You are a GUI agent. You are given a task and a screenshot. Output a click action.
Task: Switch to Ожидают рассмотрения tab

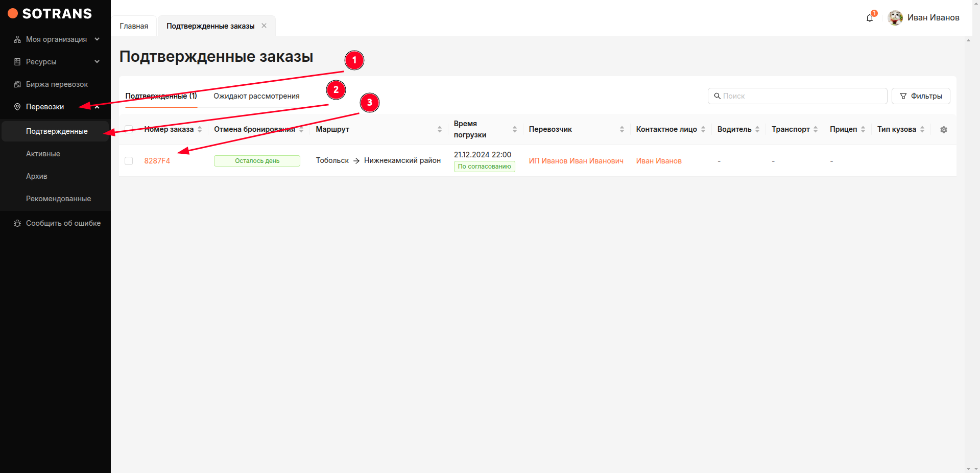[256, 96]
